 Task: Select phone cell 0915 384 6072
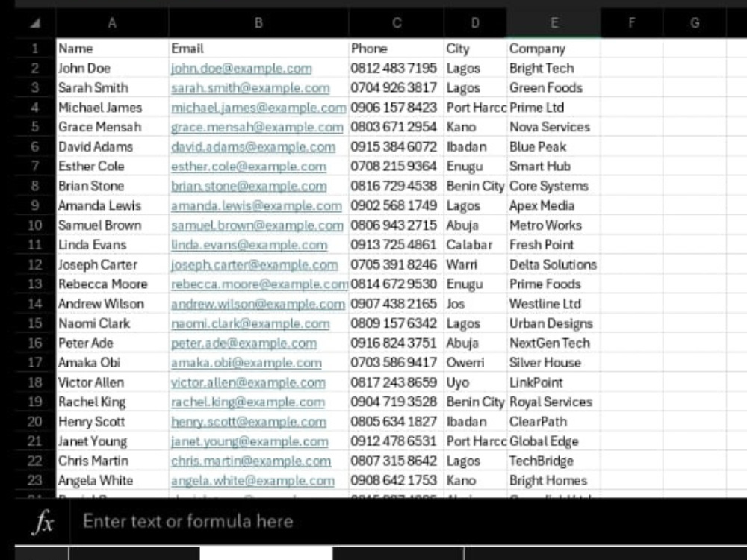click(x=397, y=146)
